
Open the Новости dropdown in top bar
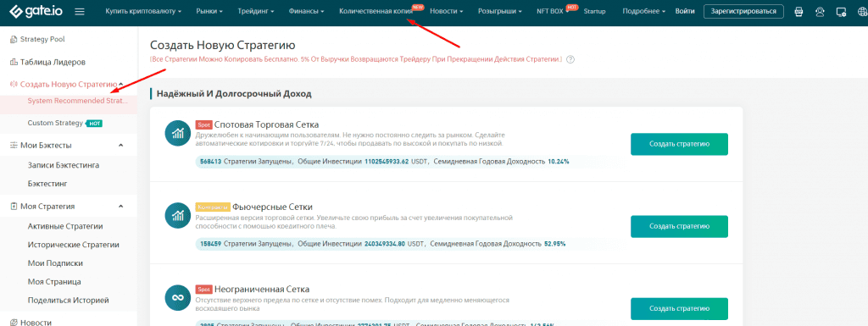coord(447,11)
